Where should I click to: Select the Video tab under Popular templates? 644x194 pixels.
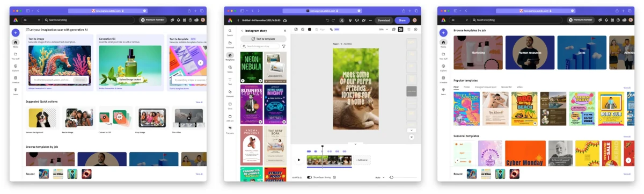pyautogui.click(x=519, y=87)
